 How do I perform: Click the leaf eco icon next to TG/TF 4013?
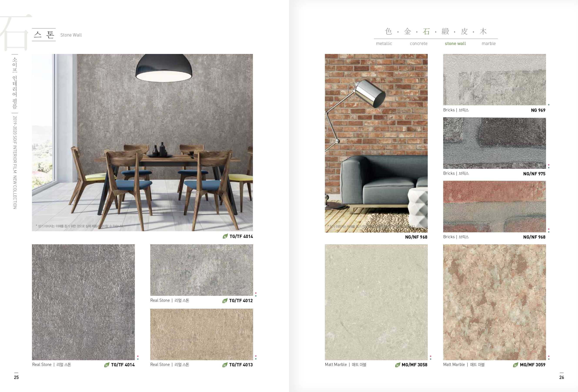(225, 365)
